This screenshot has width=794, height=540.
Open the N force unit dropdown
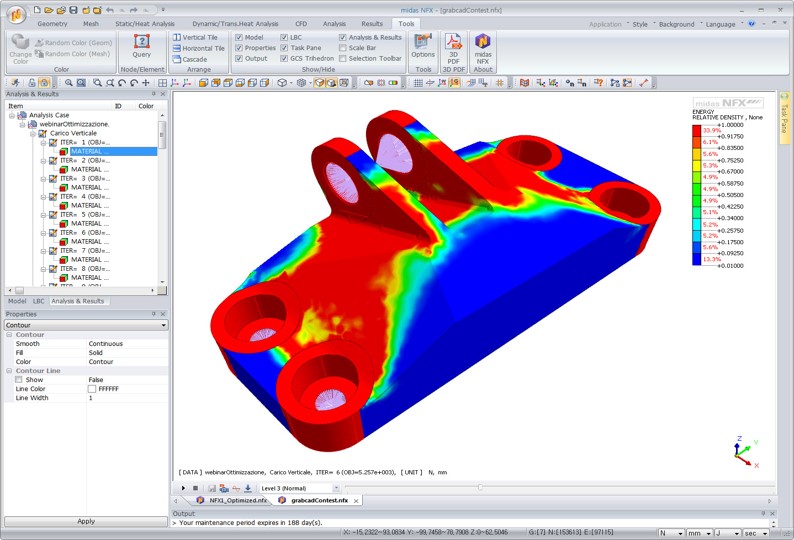click(671, 533)
